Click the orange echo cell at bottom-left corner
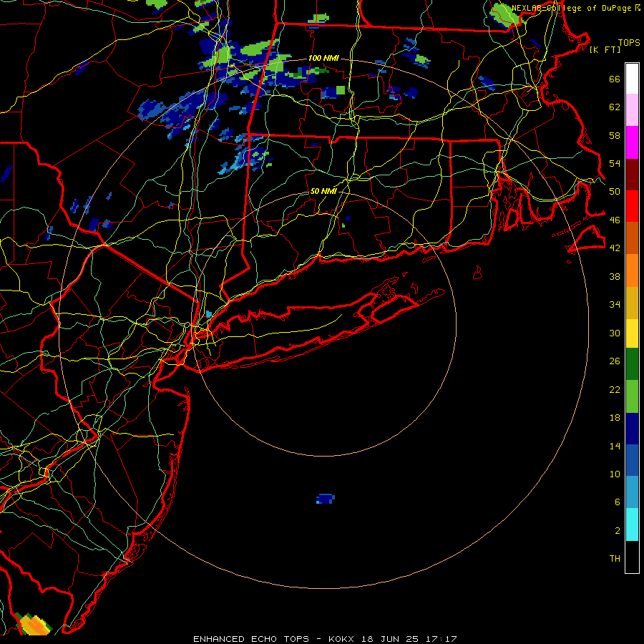 tap(34, 624)
